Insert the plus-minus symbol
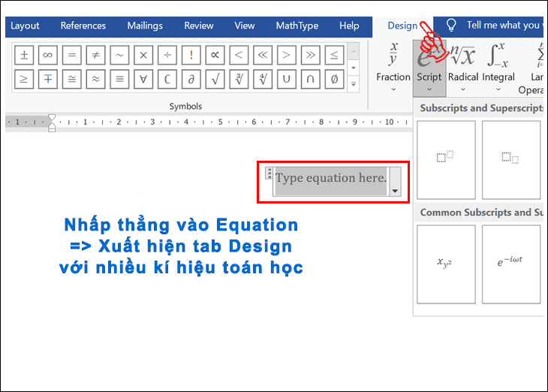 click(x=24, y=55)
